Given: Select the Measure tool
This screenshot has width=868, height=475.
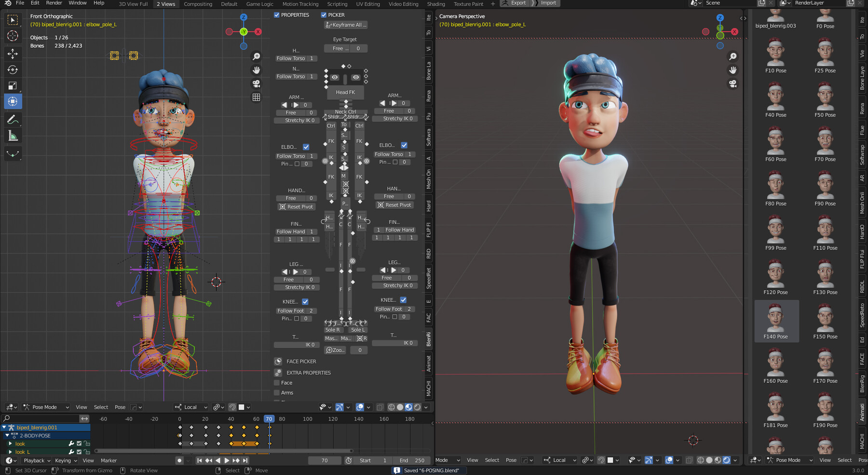Looking at the screenshot, I should click(13, 136).
